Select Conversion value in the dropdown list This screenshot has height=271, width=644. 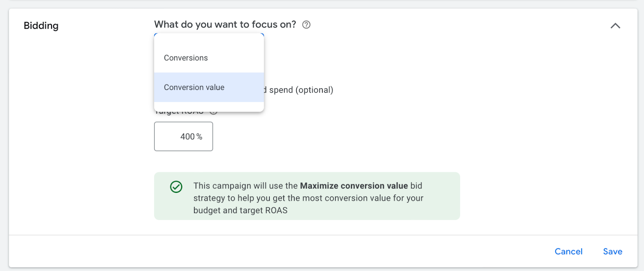[x=194, y=87]
